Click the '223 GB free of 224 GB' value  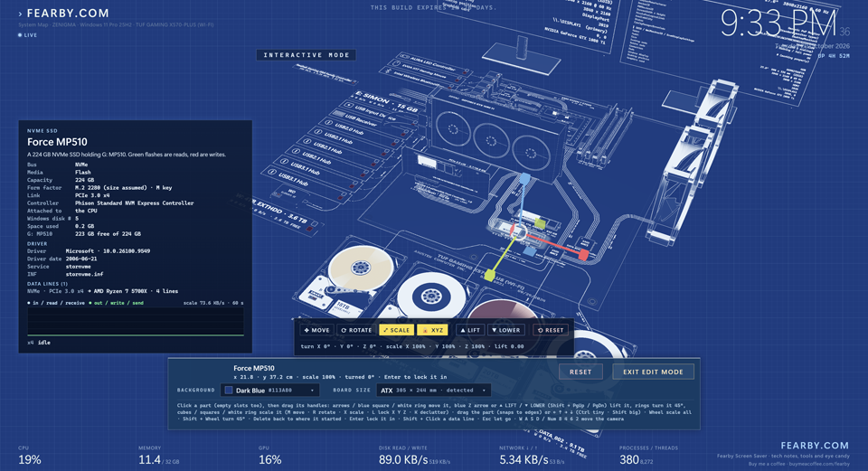click(108, 234)
